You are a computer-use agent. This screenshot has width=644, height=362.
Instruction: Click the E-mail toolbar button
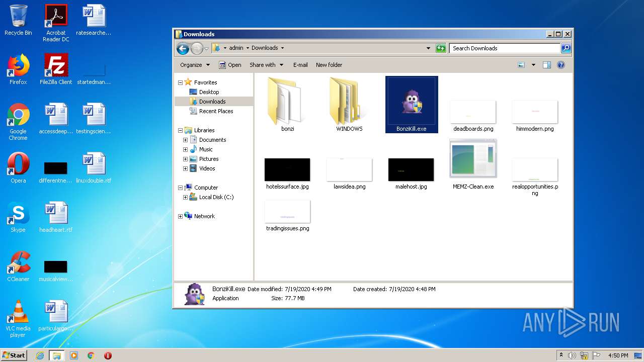point(300,65)
